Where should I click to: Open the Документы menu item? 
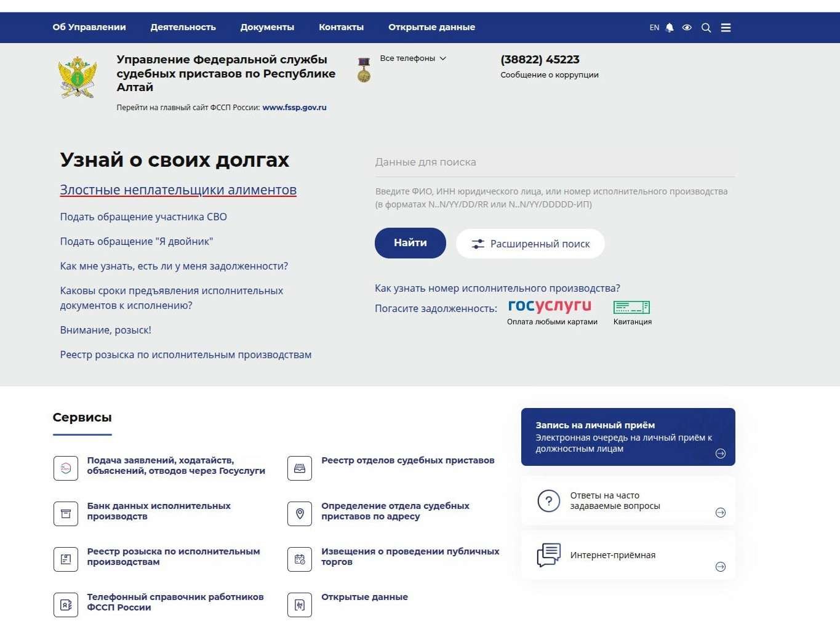267,27
